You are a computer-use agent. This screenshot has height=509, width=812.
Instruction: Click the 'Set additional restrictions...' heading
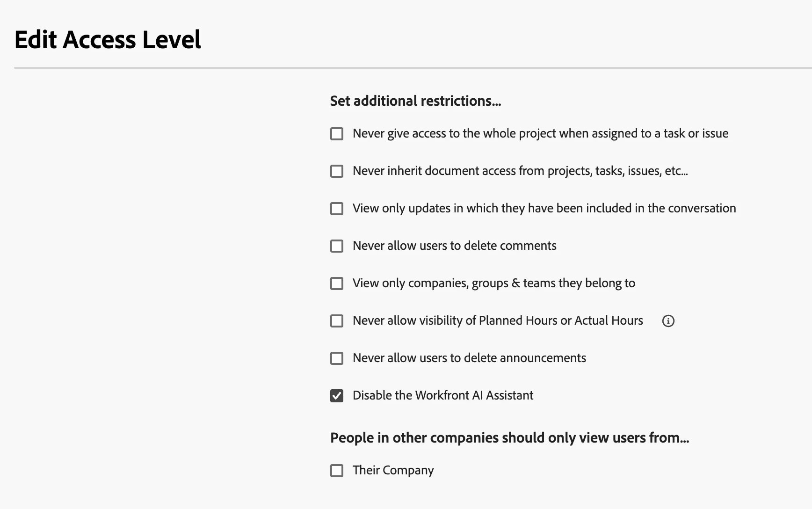pos(415,101)
